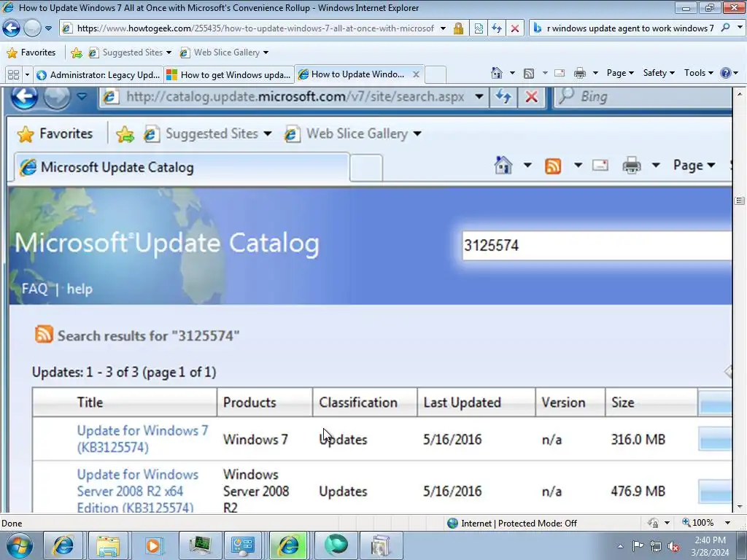
Task: Click the browser Back button
Action: tap(12, 28)
